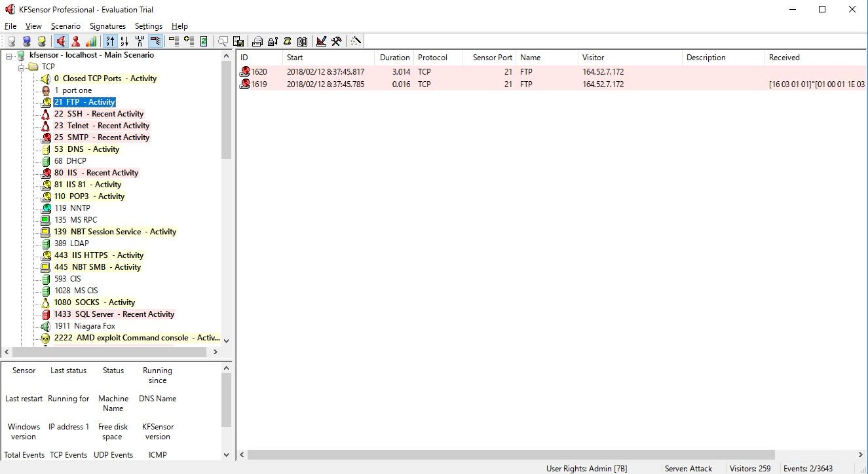Click the event list horizontal scroll-right arrow
The image size is (868, 474).
point(861,454)
